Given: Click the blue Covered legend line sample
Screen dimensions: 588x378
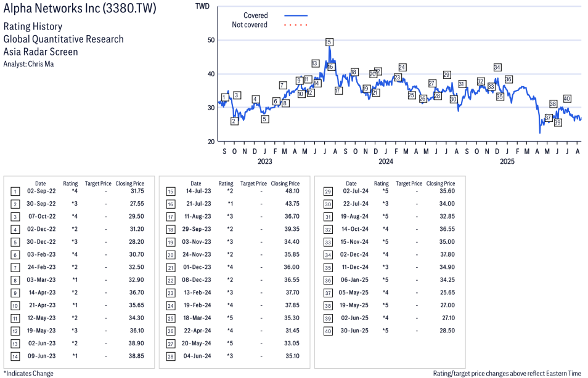Looking at the screenshot, I should 296,15.
